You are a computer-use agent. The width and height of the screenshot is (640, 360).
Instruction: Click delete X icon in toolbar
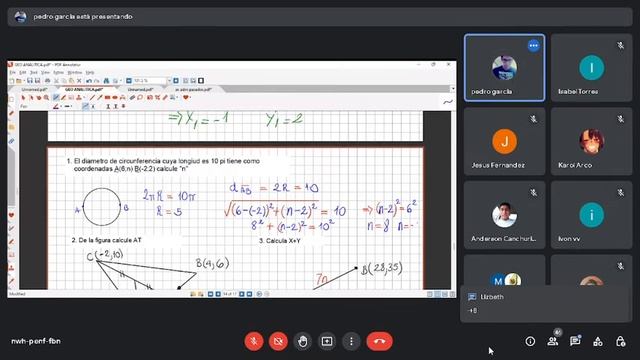(79, 81)
